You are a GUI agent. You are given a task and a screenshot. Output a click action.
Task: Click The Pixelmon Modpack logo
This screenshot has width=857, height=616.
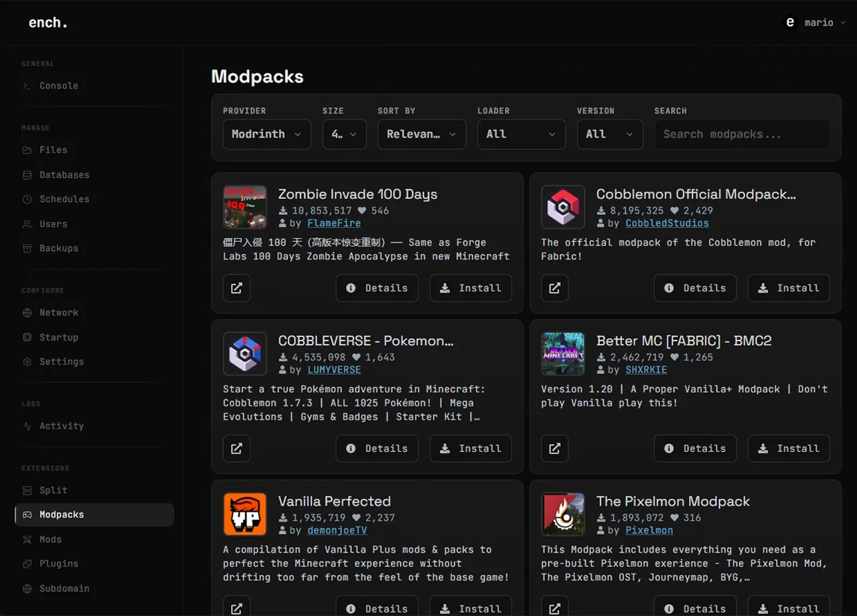click(x=563, y=514)
